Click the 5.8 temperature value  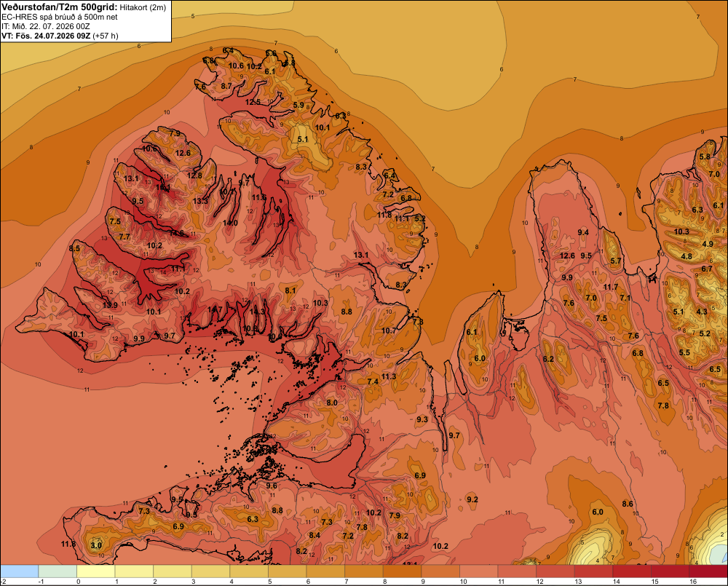[705, 157]
